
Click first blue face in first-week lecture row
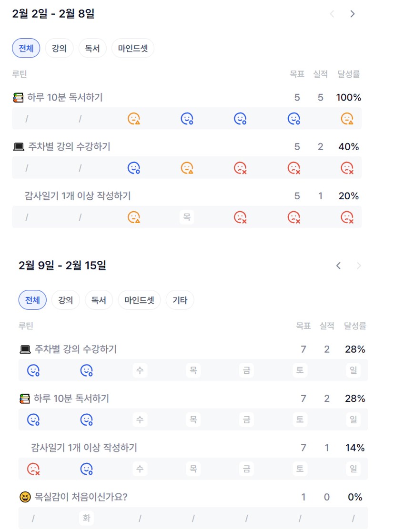[133, 168]
